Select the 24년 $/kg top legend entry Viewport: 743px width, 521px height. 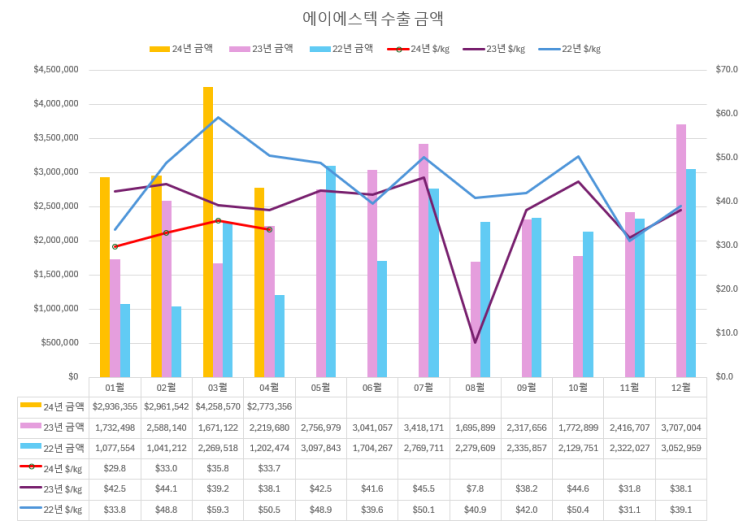pos(418,49)
